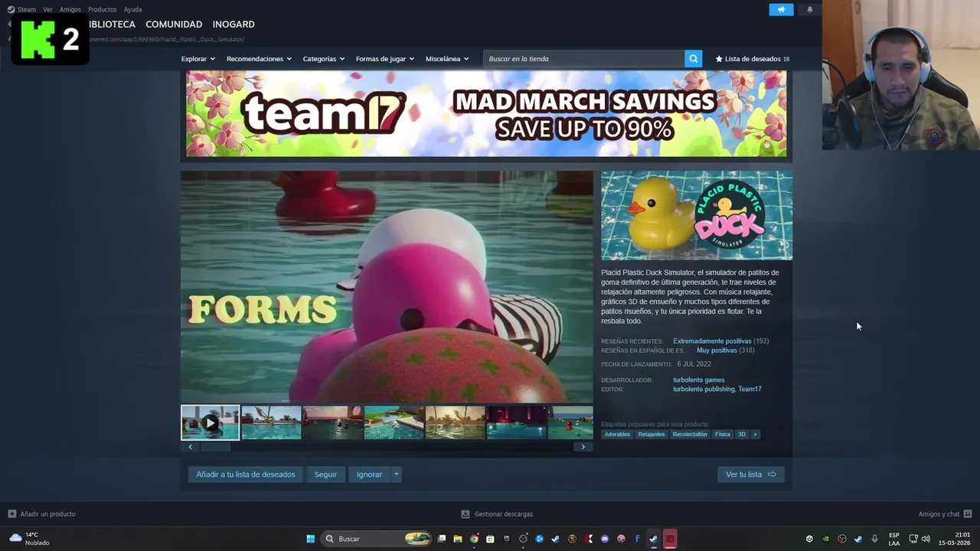Click the plus tag button after 3D

755,435
